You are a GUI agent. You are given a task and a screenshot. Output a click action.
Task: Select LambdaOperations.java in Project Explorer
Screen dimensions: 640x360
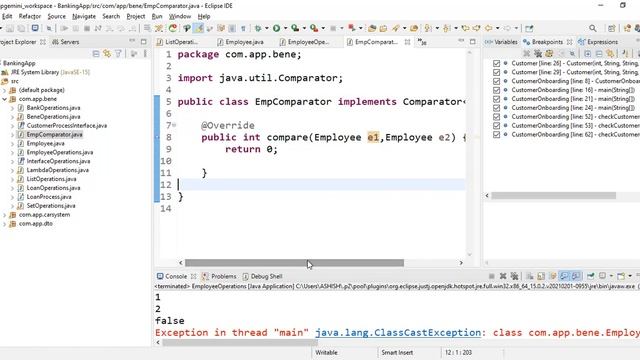pyautogui.click(x=58, y=170)
